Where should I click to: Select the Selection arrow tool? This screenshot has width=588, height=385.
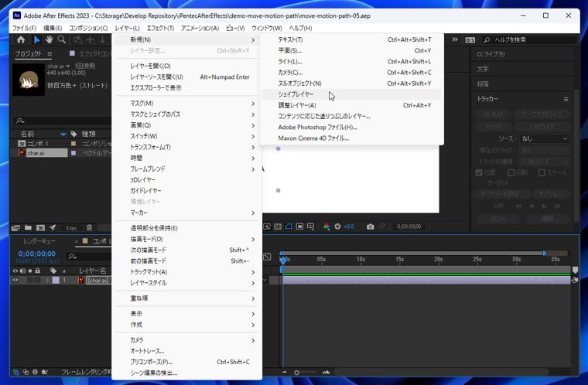(36, 40)
